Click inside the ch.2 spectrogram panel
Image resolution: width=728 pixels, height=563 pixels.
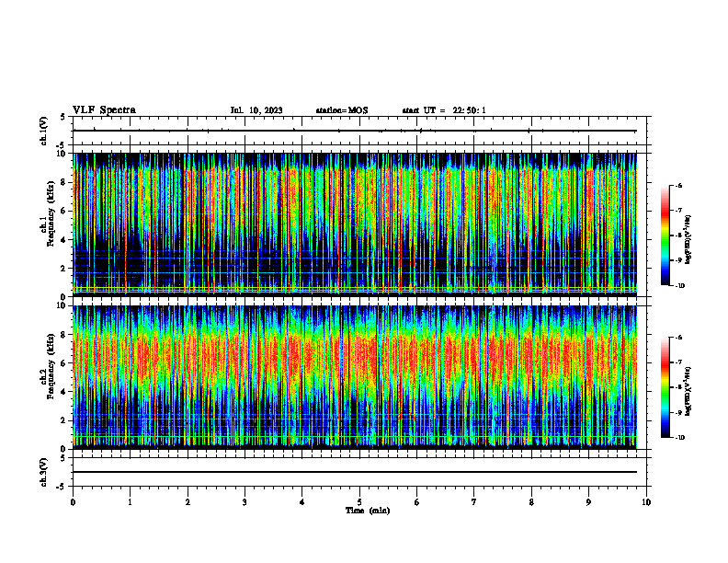pos(354,377)
